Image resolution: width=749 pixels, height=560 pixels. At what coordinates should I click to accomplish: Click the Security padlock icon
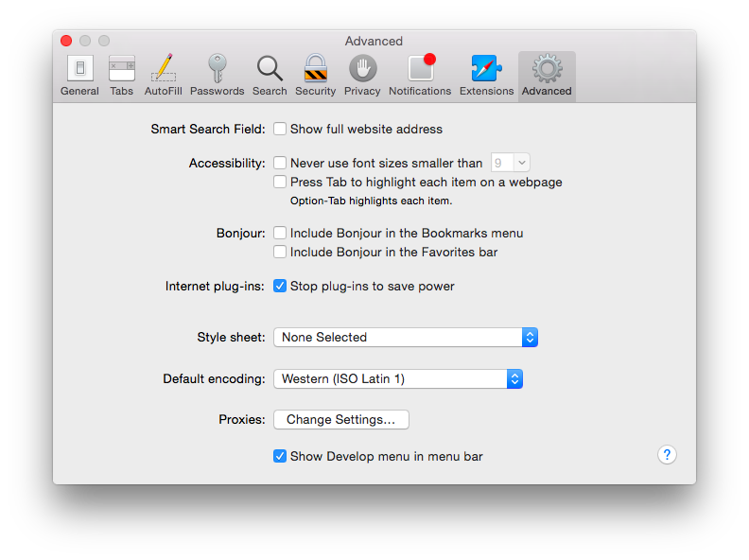coord(315,75)
